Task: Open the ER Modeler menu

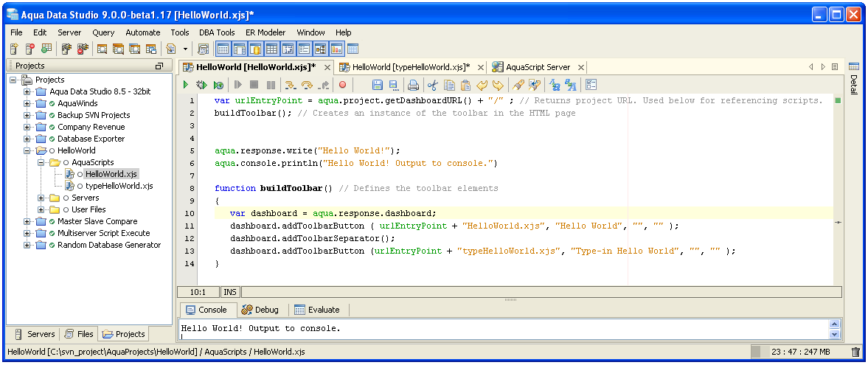Action: pyautogui.click(x=267, y=32)
